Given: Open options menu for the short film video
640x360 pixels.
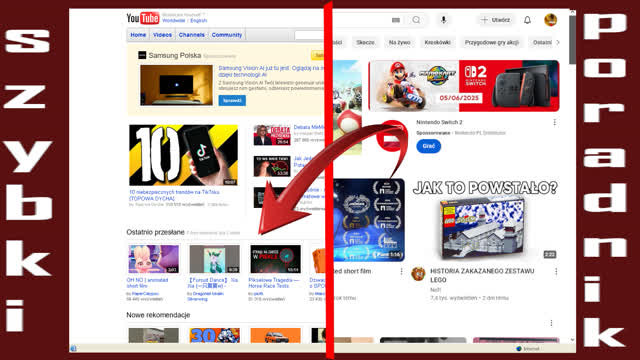Looking at the screenshot, I should click(x=401, y=271).
